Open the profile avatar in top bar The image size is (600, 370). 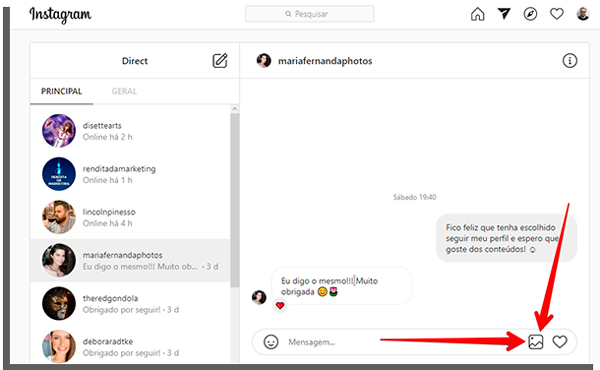[x=583, y=14]
